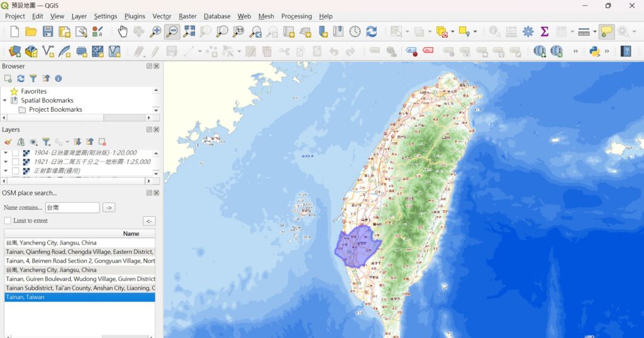Image resolution: width=644 pixels, height=338 pixels.
Task: Select the Pan Map hand tool
Action: click(123, 31)
